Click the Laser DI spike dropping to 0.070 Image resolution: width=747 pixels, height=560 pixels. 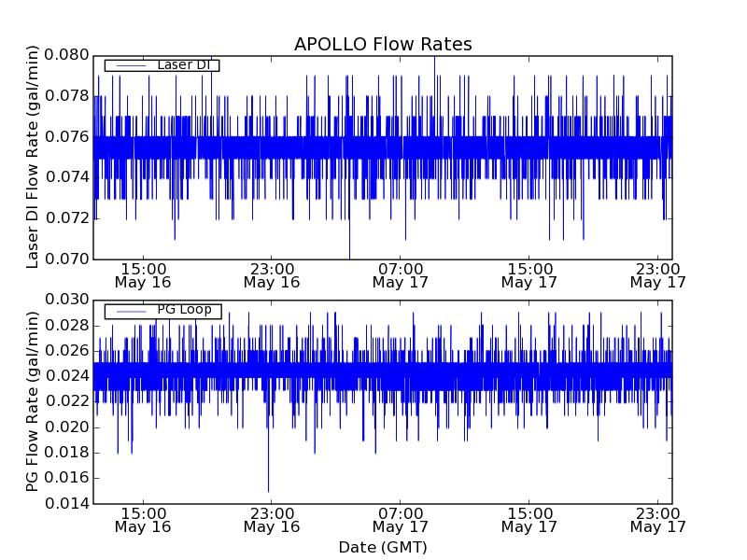(349, 252)
